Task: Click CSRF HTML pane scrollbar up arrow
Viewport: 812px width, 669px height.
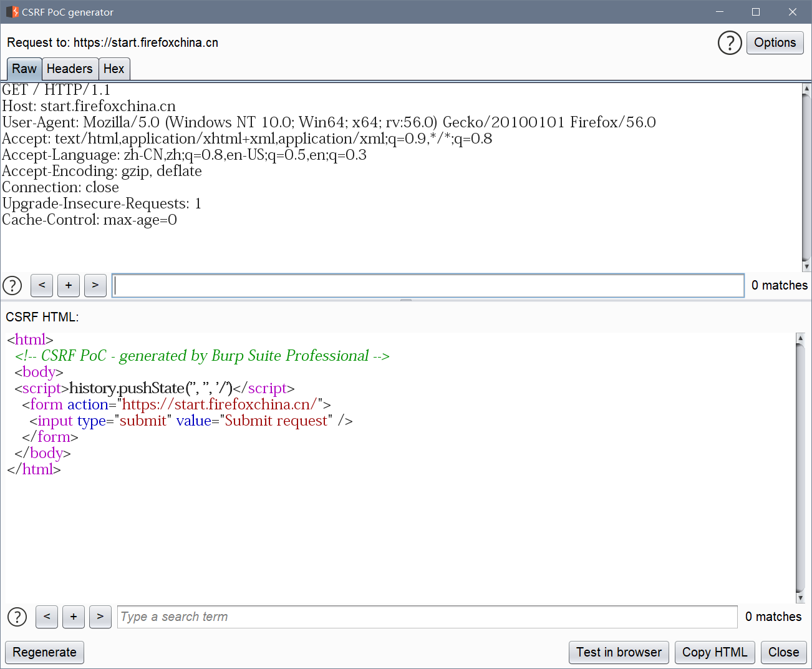Action: tap(801, 338)
